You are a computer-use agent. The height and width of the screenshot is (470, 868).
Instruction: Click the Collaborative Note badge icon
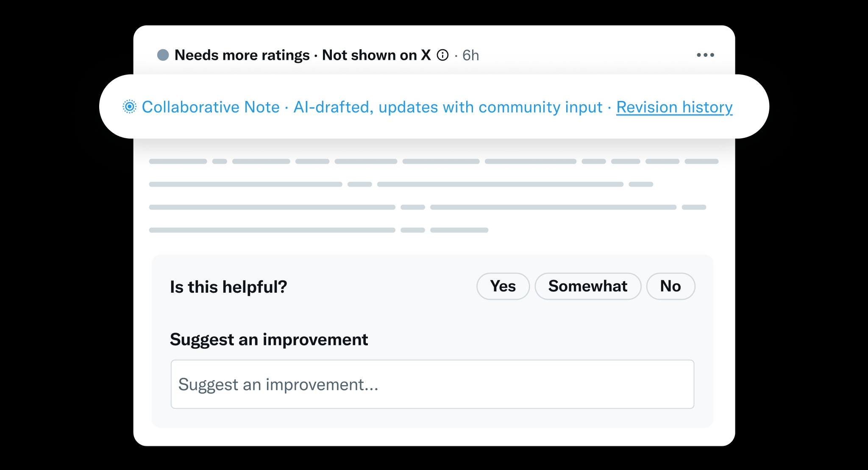(130, 107)
